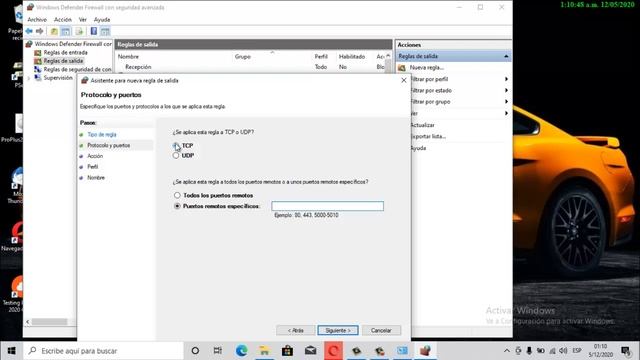The width and height of the screenshot is (640, 360).
Task: Sort rules by the Habilitado column
Action: 352,56
